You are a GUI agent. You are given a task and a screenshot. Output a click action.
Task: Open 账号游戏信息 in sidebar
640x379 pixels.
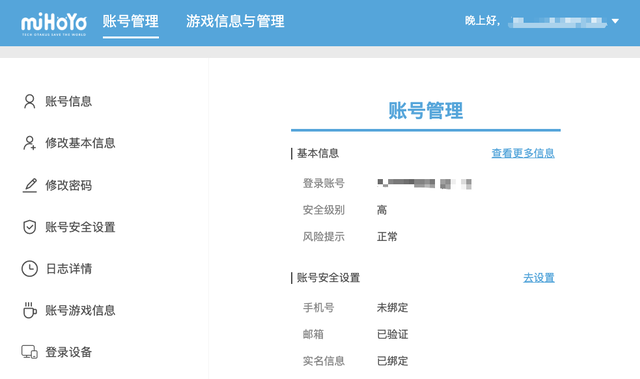[x=80, y=310]
